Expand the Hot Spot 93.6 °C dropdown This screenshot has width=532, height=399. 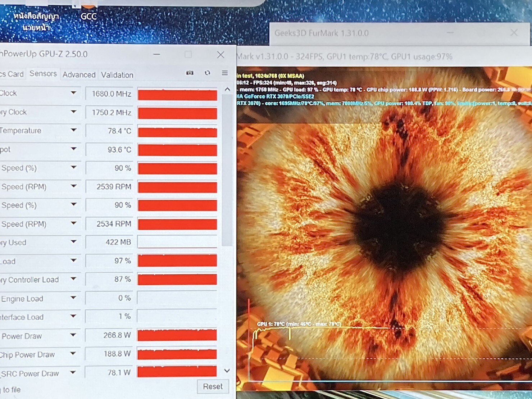pyautogui.click(x=73, y=149)
